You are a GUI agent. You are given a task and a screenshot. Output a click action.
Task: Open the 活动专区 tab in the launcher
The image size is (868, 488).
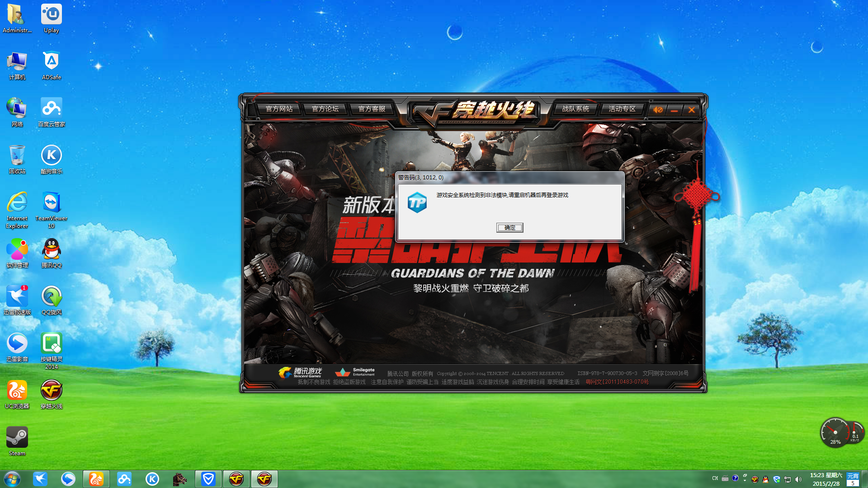click(x=622, y=109)
